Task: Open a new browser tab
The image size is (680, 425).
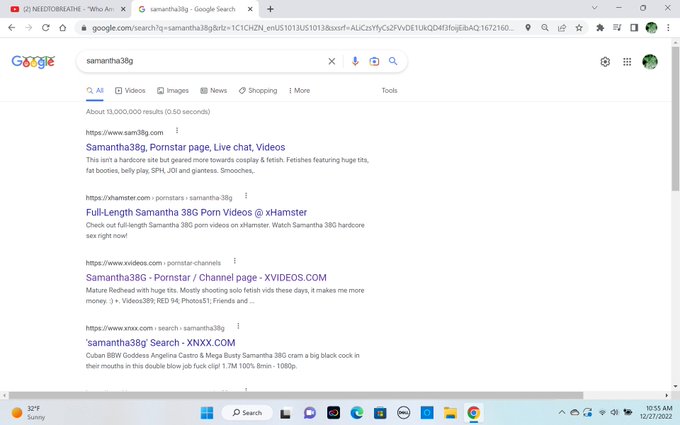Action: click(270, 9)
